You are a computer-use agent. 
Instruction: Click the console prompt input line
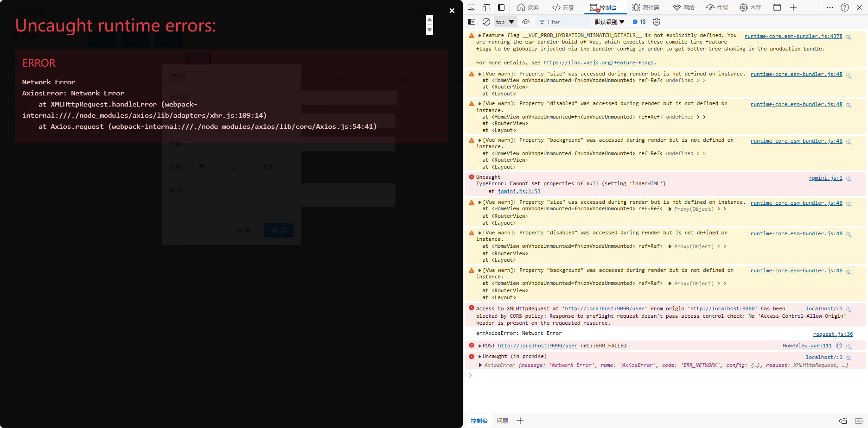pyautogui.click(x=668, y=375)
